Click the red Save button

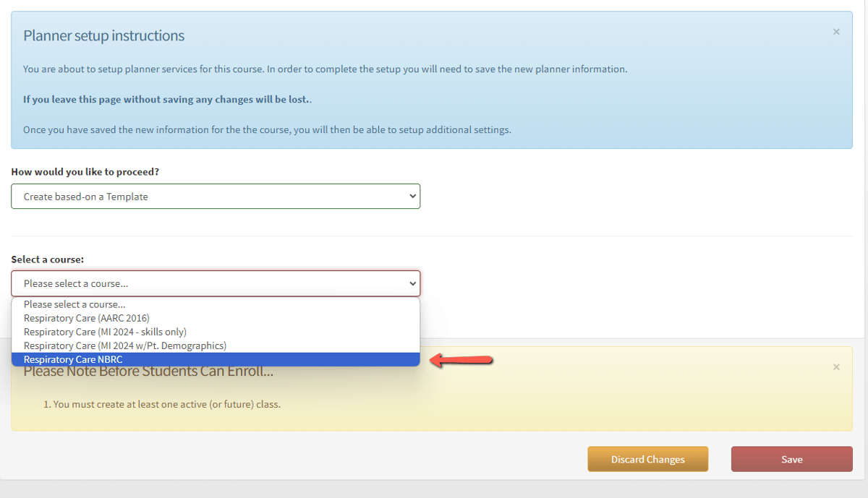[791, 459]
